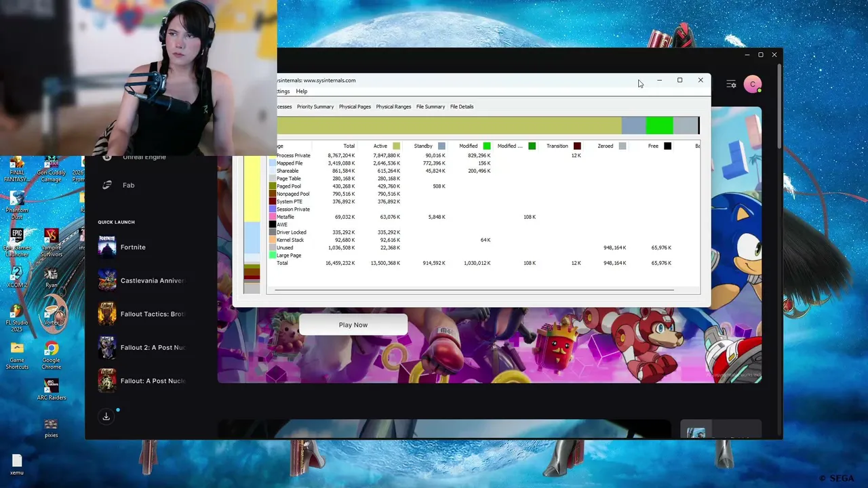
Task: Click the Standby column color swatch
Action: (441, 146)
